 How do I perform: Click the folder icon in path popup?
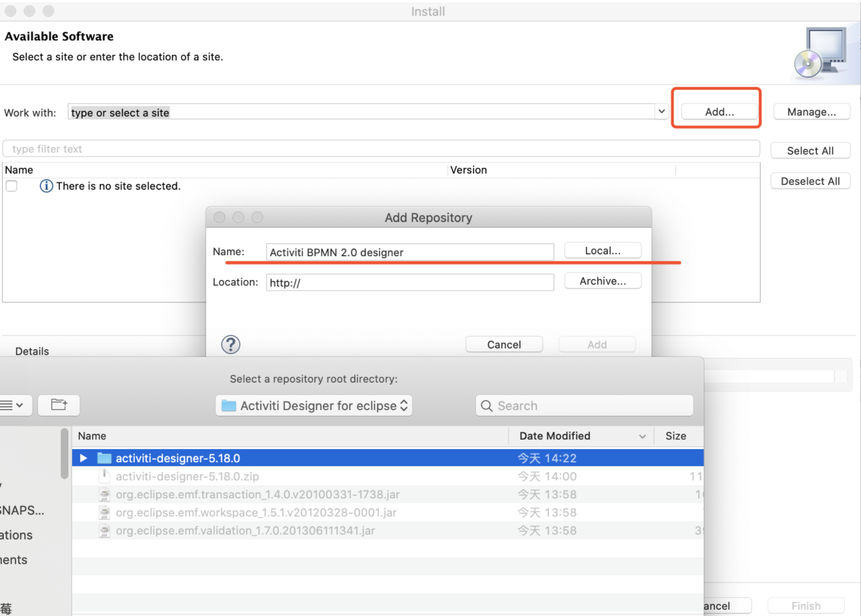coord(229,406)
